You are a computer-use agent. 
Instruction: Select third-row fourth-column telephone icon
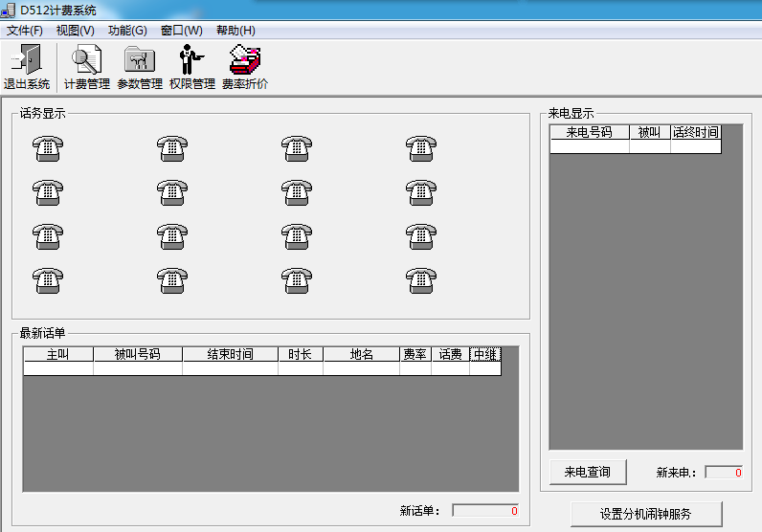421,236
